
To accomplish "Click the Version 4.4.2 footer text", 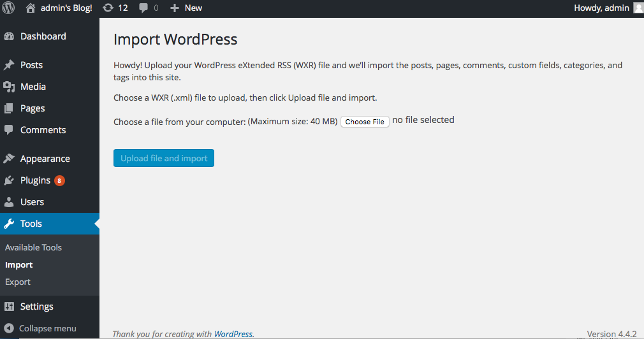I will pos(611,334).
